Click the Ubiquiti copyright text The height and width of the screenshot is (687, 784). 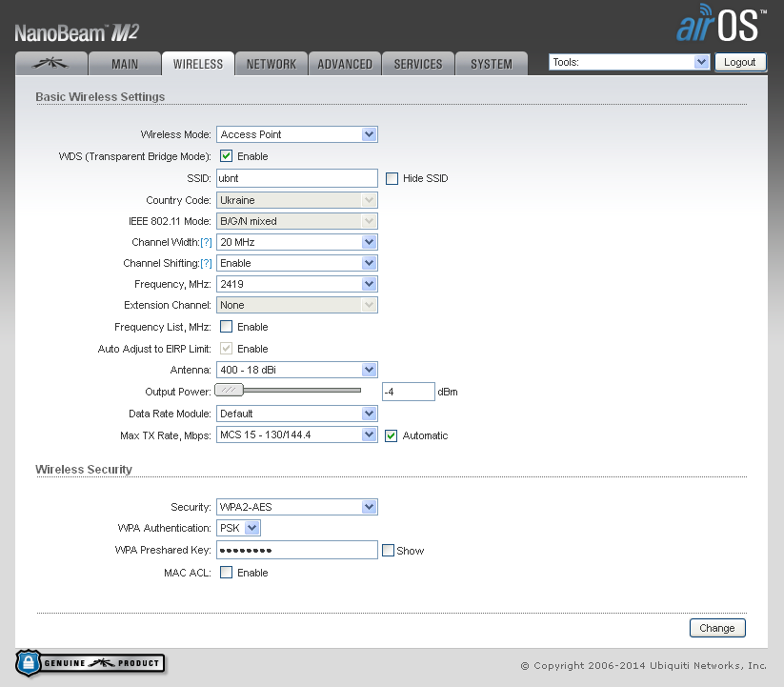coord(644,665)
